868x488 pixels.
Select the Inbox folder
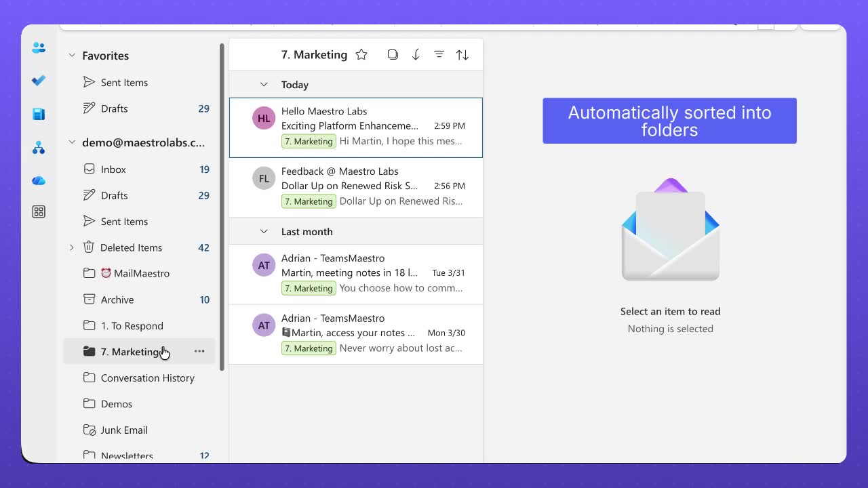click(113, 169)
